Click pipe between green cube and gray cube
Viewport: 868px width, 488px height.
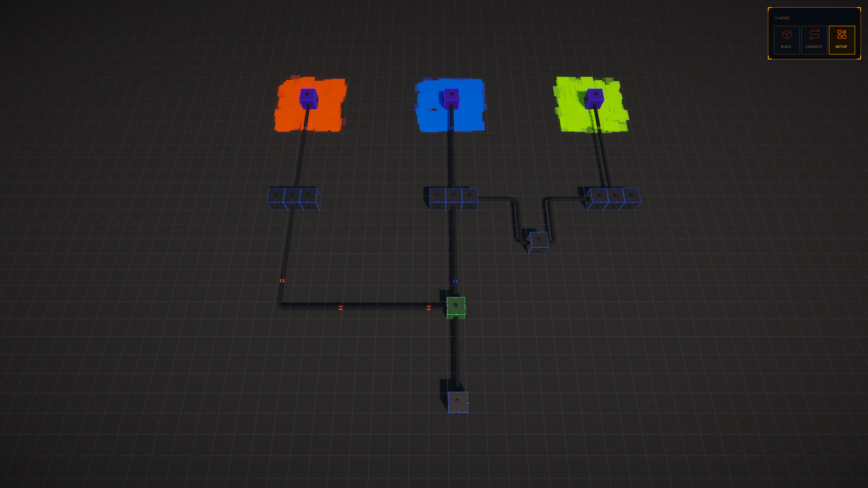point(456,354)
